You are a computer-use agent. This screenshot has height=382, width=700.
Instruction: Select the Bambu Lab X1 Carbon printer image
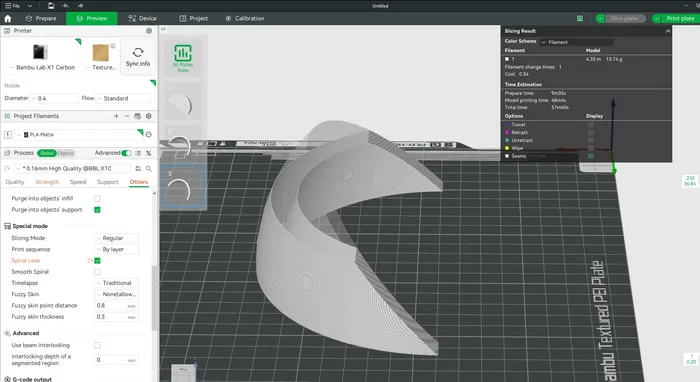click(x=40, y=52)
